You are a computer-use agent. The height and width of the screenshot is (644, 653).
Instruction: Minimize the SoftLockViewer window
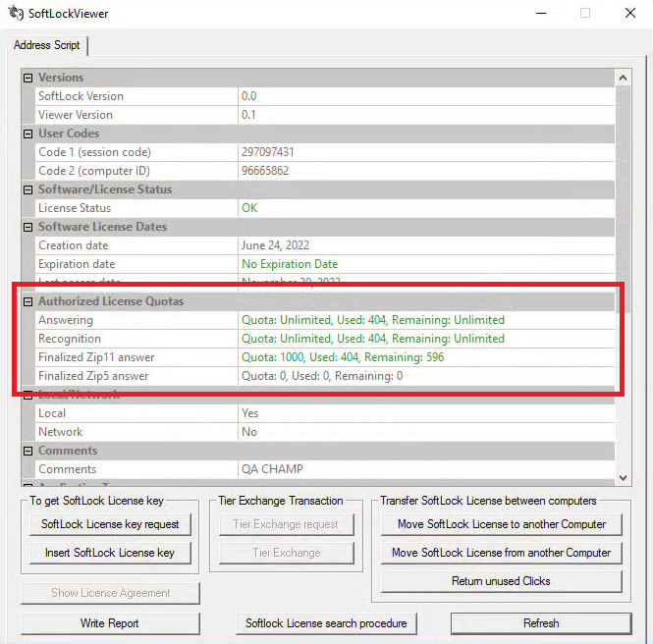(x=541, y=13)
